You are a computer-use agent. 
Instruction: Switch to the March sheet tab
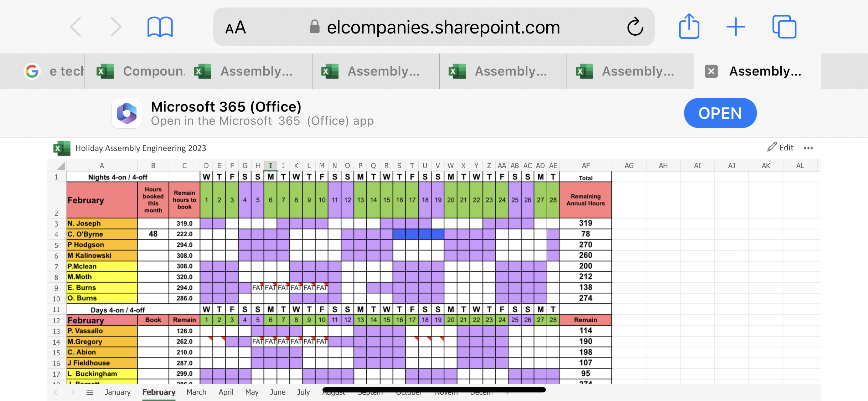pos(196,392)
